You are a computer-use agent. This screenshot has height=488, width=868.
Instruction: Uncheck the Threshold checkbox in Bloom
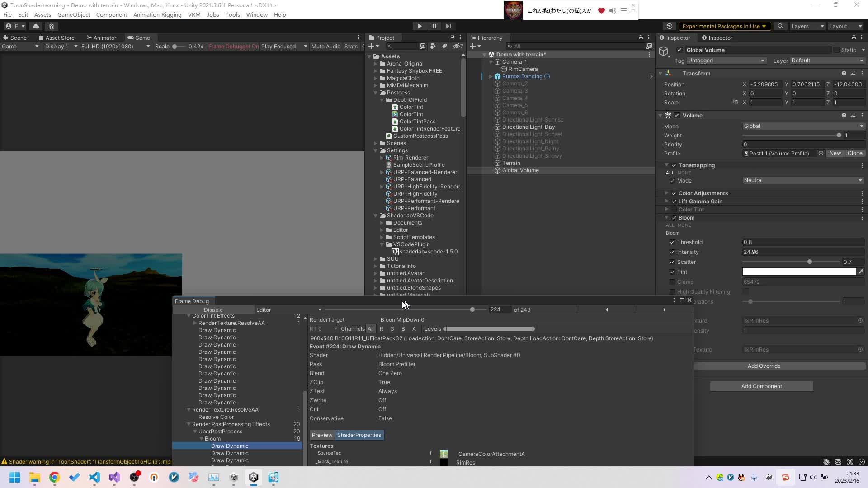coord(672,242)
